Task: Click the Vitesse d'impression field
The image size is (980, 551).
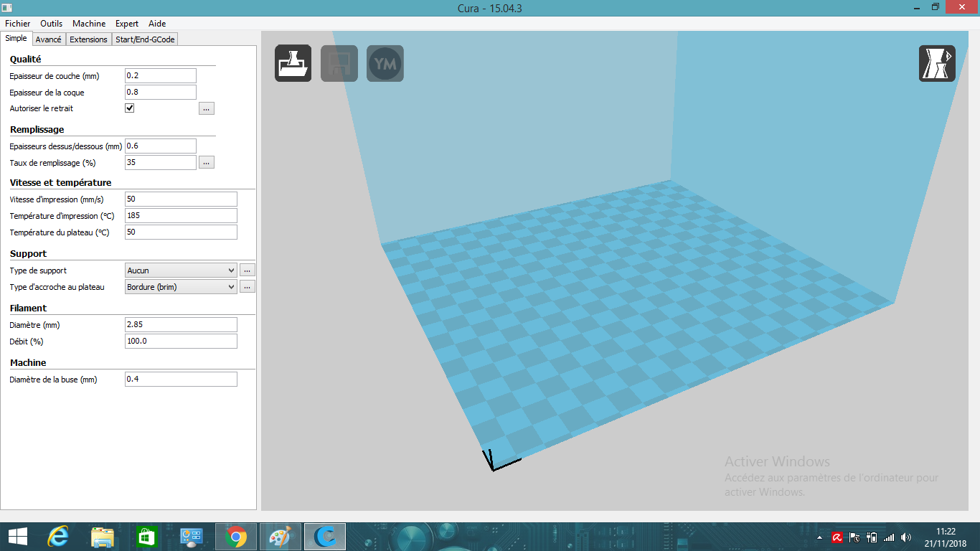Action: point(181,199)
